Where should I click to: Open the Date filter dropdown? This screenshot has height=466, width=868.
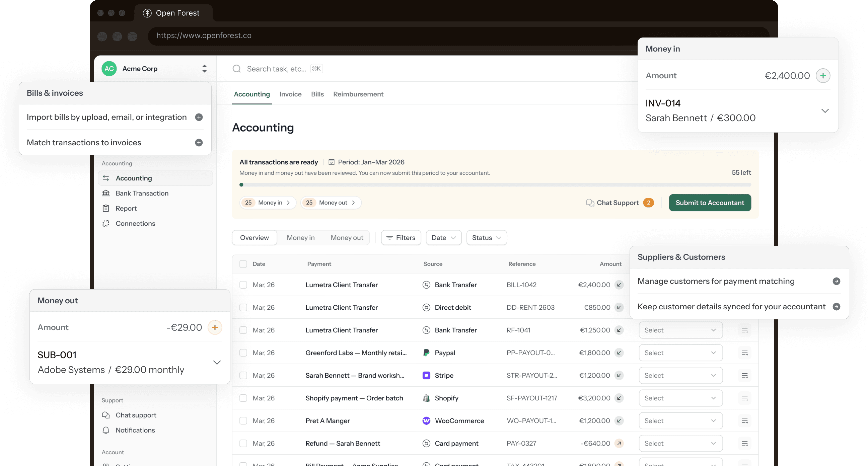click(x=443, y=238)
